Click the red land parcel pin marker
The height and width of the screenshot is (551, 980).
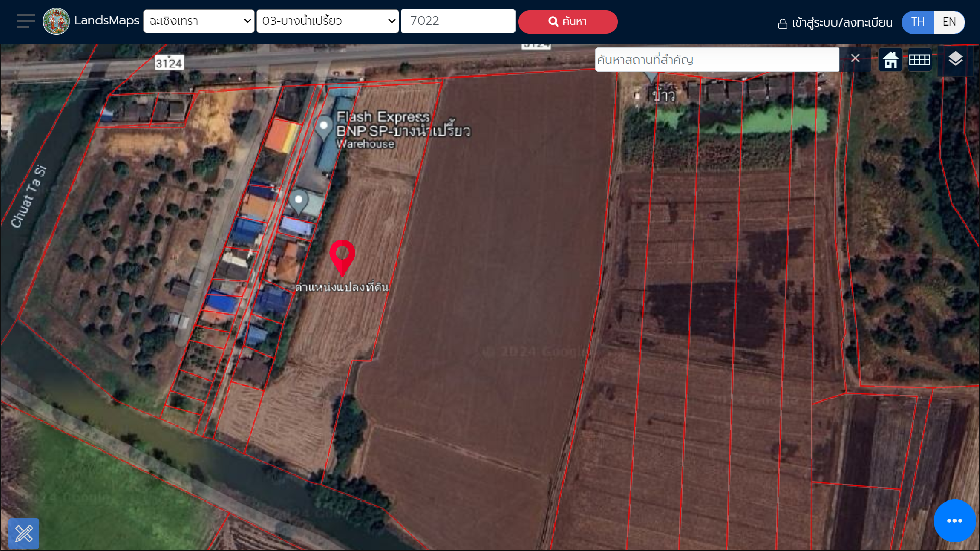(x=342, y=255)
